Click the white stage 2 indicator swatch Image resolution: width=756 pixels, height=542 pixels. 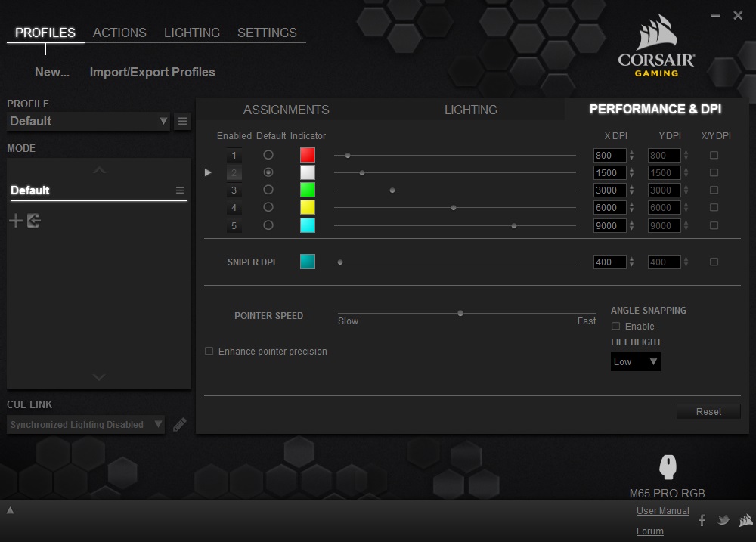point(308,172)
